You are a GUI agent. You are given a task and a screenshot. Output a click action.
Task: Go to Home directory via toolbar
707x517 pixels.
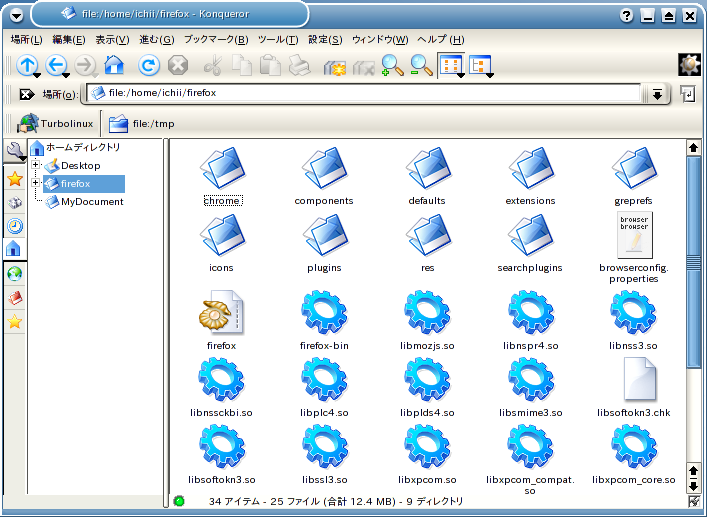coord(114,65)
